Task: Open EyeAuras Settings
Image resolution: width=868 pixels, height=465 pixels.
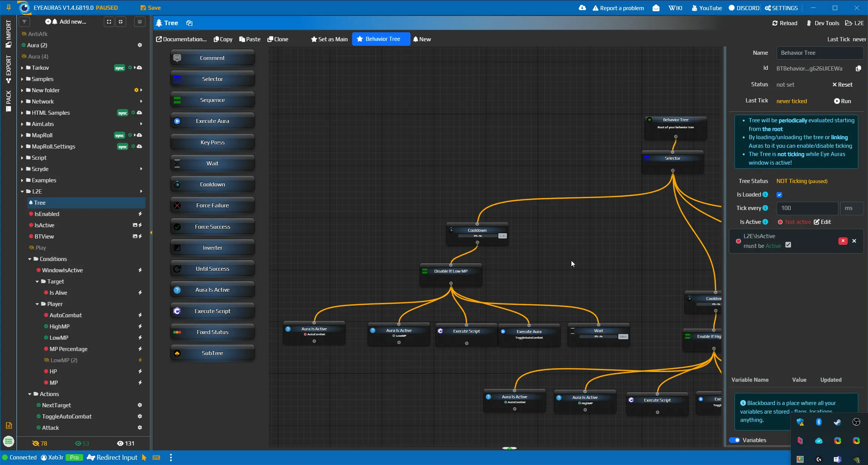Action: pos(781,7)
